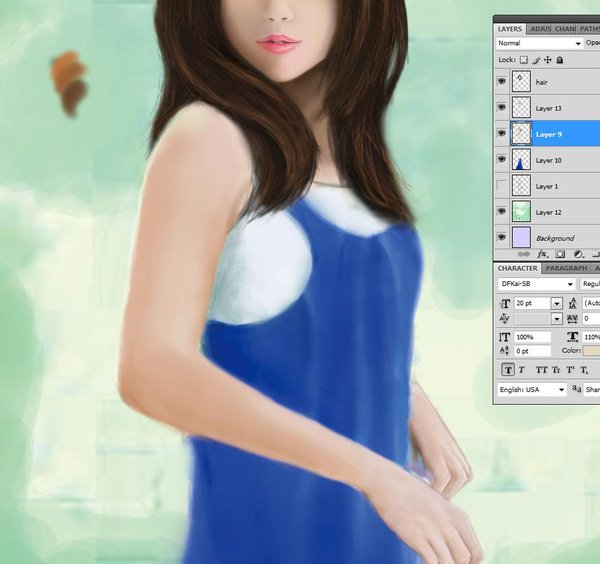This screenshot has width=600, height=564.
Task: Create new adjustment layer half-circle icon
Action: click(578, 254)
